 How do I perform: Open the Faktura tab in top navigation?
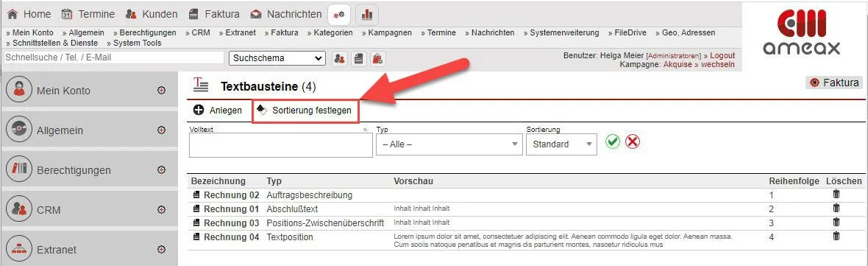point(213,15)
